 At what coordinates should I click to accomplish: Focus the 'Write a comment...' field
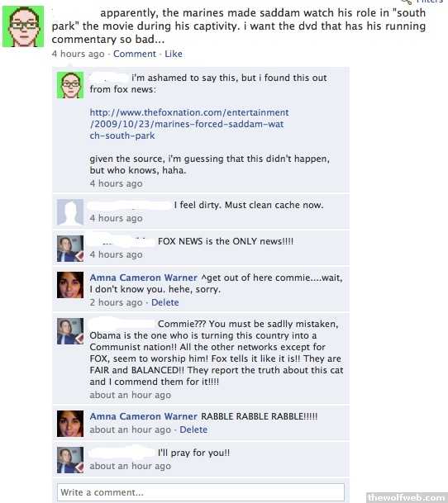[201, 492]
